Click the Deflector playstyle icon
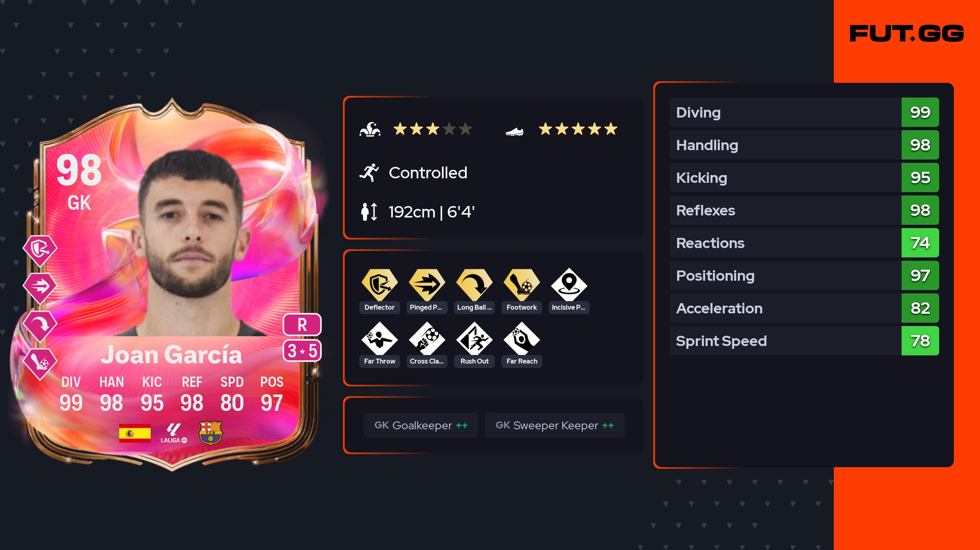980x550 pixels. coord(379,284)
